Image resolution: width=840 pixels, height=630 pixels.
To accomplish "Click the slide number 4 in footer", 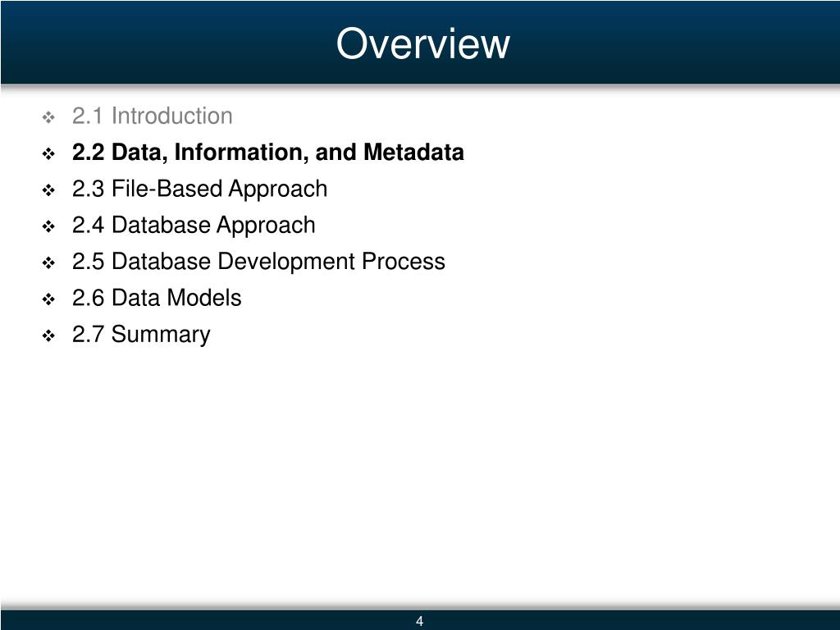I will (x=419, y=621).
